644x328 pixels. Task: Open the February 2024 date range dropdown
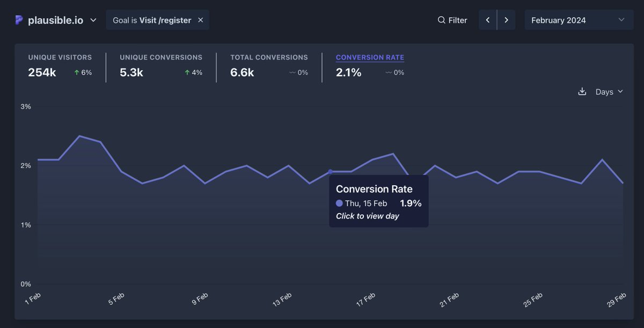point(579,20)
